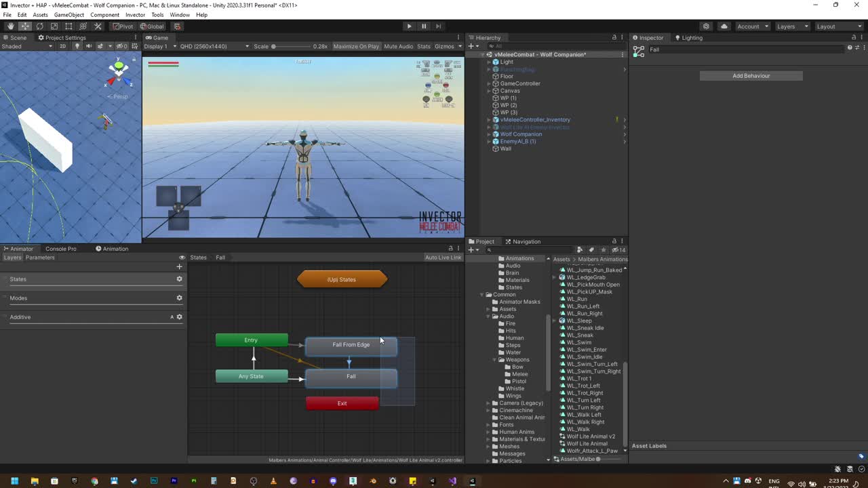Toggle the 2D scene view mode
This screenshot has height=488, width=868.
click(63, 46)
